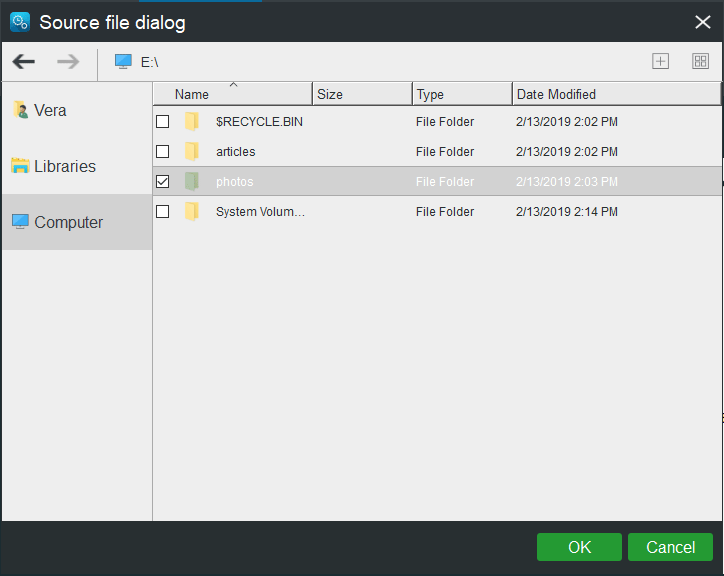Screen dimensions: 724x576
Task: Switch to grid view icon
Action: point(700,61)
